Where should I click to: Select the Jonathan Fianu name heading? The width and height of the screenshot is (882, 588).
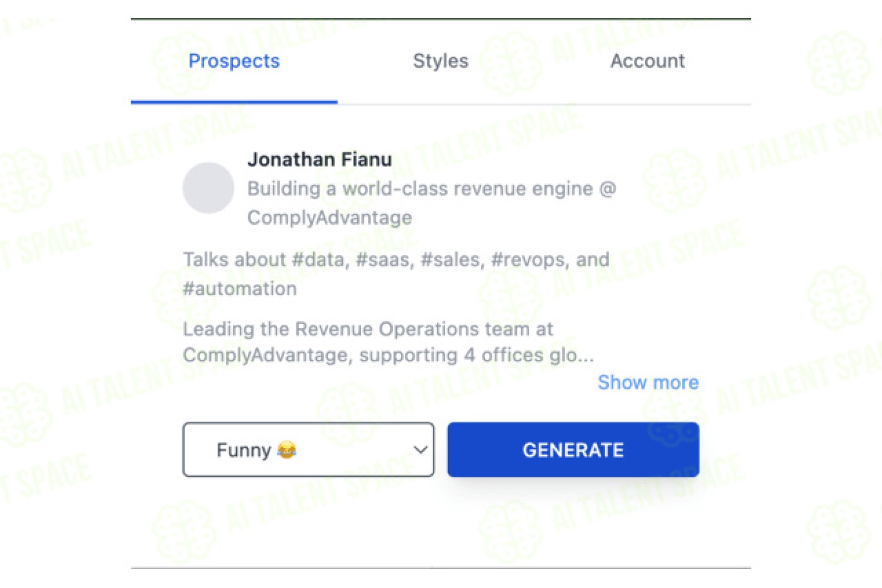319,159
